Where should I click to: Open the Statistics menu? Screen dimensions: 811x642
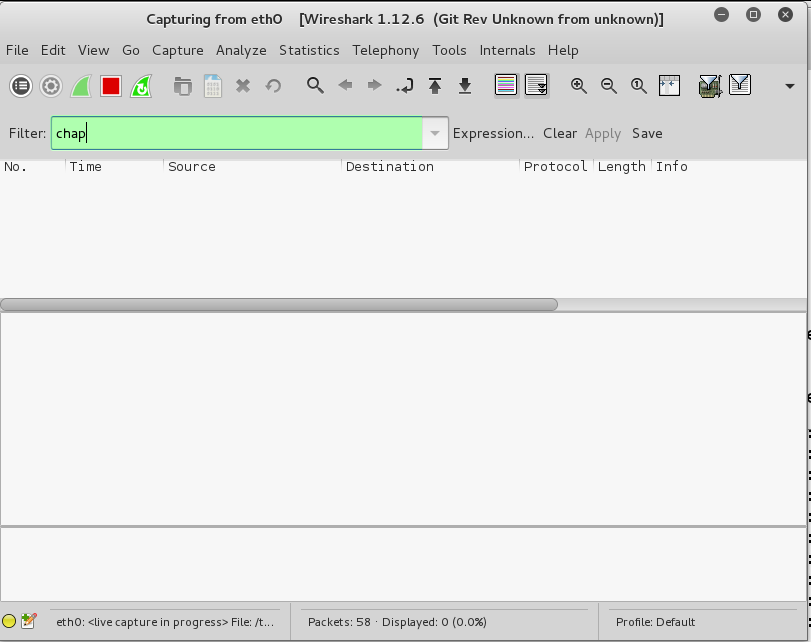(x=309, y=50)
